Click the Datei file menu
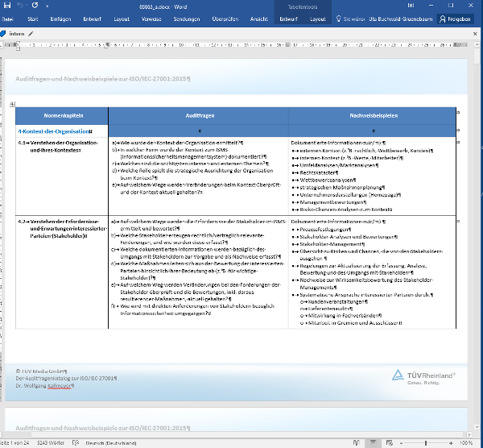Image resolution: width=483 pixels, height=448 pixels. (7, 17)
